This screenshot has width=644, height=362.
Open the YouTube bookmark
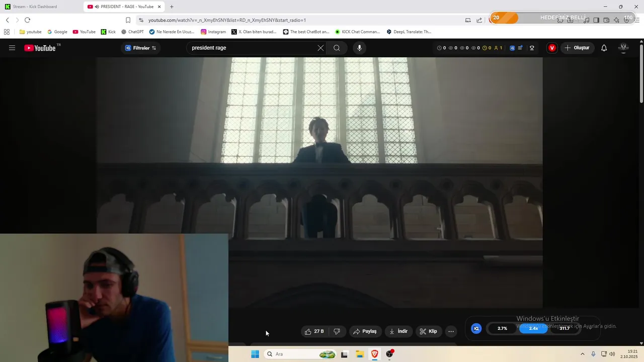[x=84, y=32]
